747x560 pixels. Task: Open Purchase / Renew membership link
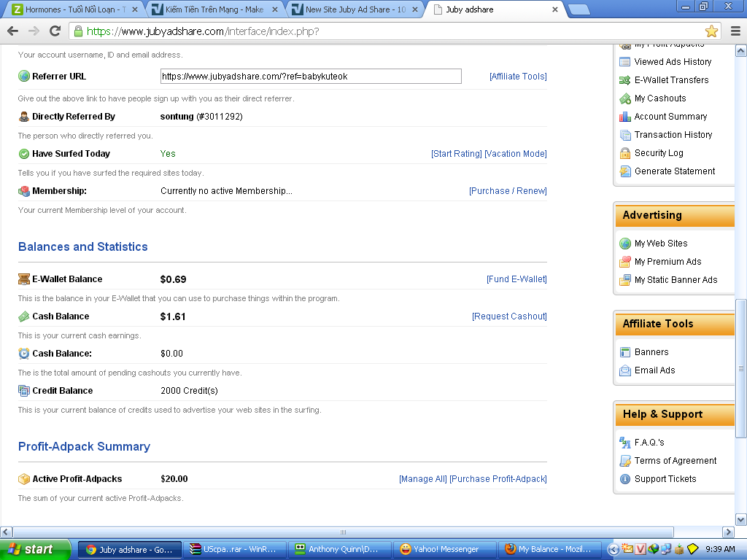(x=508, y=191)
